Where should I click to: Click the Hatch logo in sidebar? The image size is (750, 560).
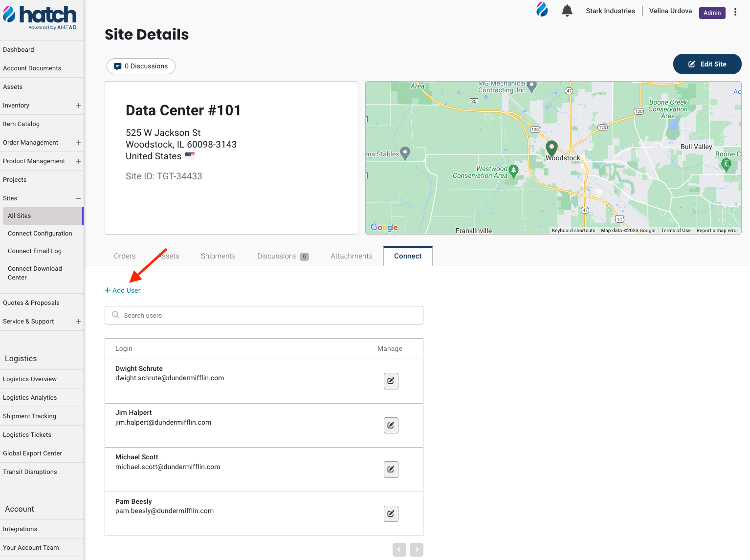tap(40, 18)
